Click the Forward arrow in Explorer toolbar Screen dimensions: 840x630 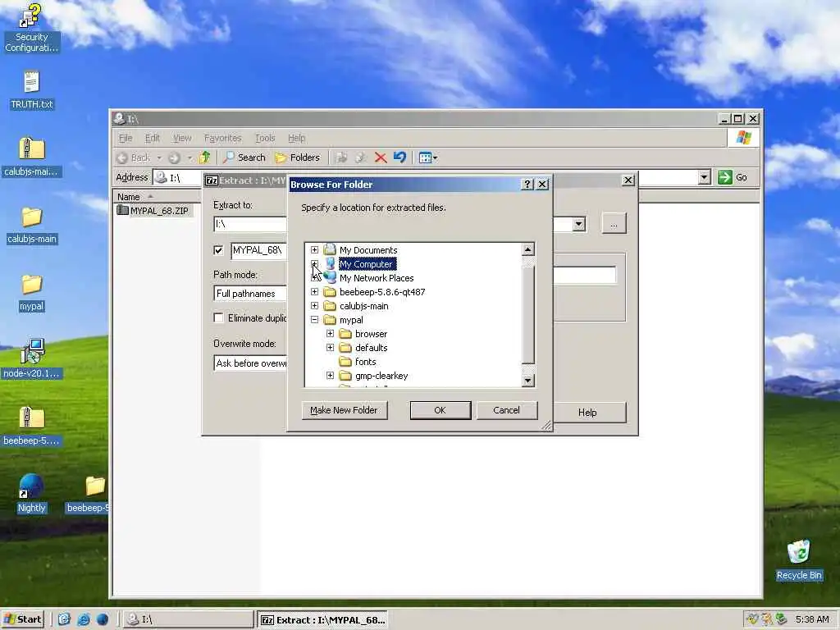(x=174, y=157)
